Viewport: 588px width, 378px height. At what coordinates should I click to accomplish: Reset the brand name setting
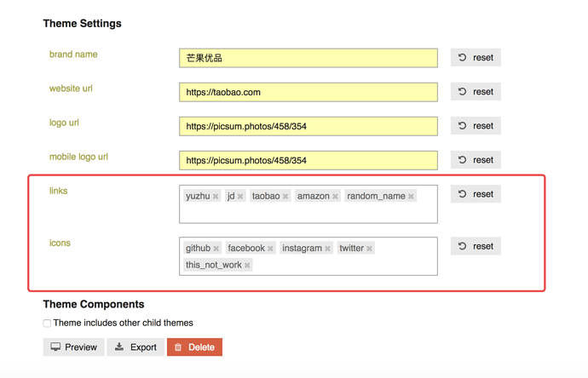[x=476, y=57]
